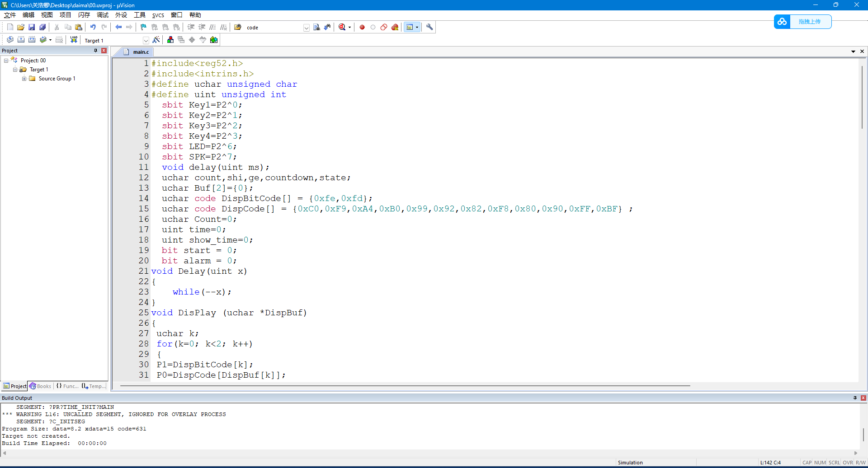Collapse the Project: 00 tree node
This screenshot has height=468, width=868.
(x=6, y=61)
